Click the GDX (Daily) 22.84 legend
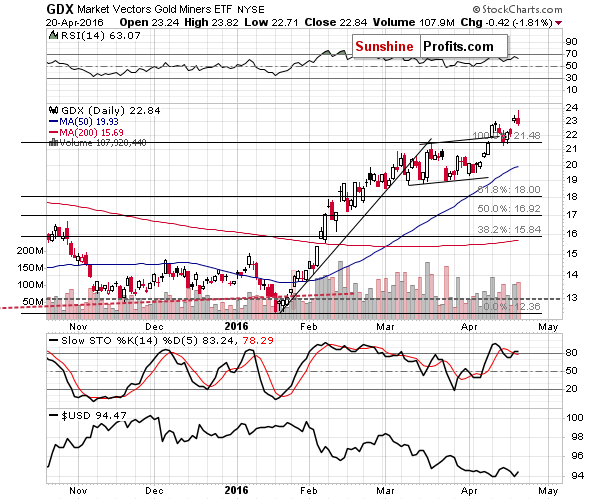 tap(111, 111)
